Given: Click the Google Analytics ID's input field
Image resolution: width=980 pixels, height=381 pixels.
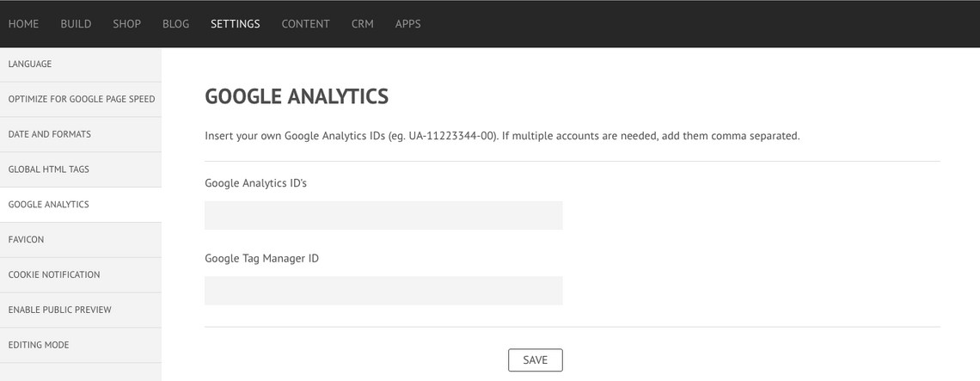Looking at the screenshot, I should pos(383,215).
